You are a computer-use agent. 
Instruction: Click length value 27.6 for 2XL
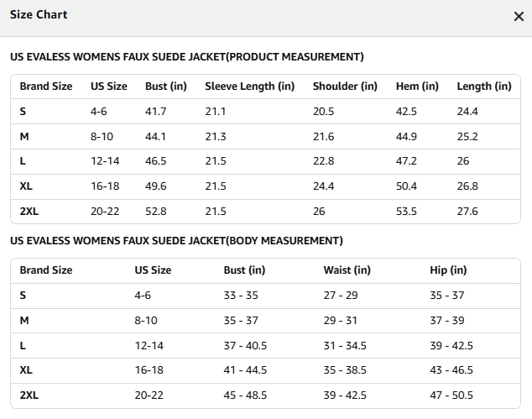[x=467, y=212]
